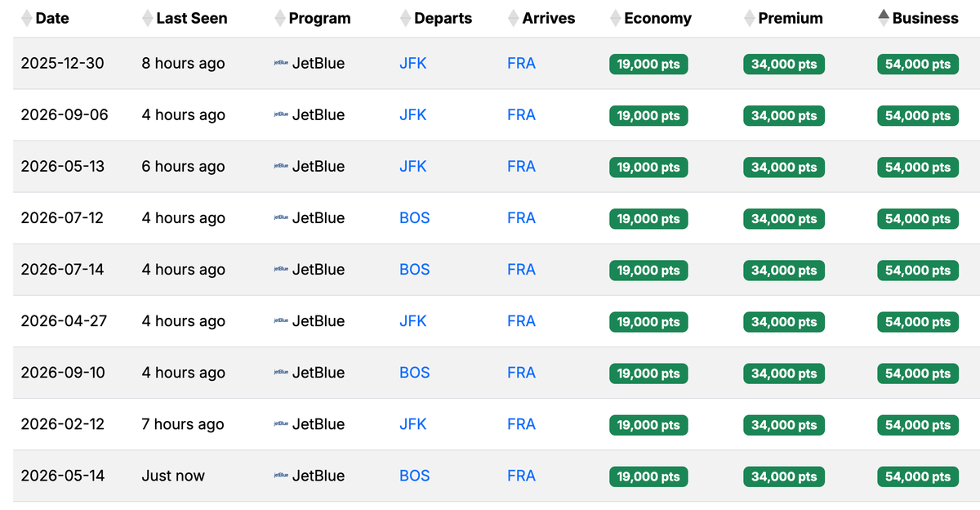Select 34,000 pts Premium badge for 2026-07-14

coord(784,271)
